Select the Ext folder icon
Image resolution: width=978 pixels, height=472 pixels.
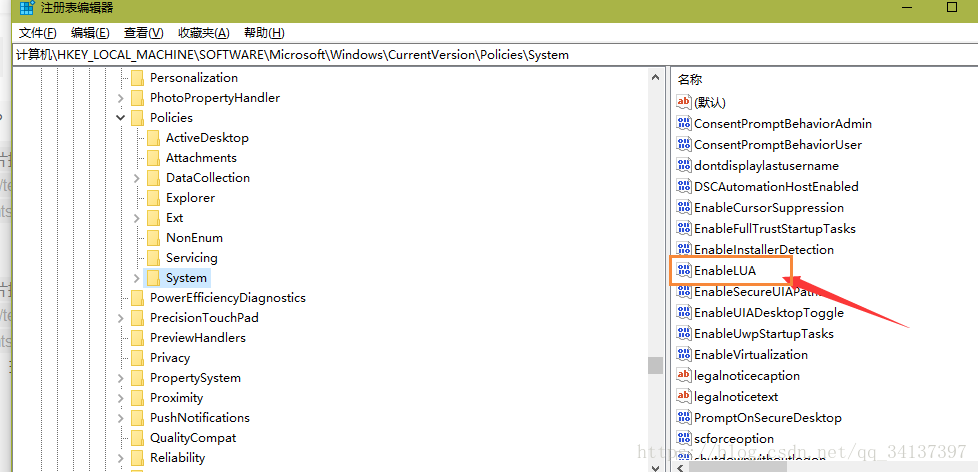153,218
